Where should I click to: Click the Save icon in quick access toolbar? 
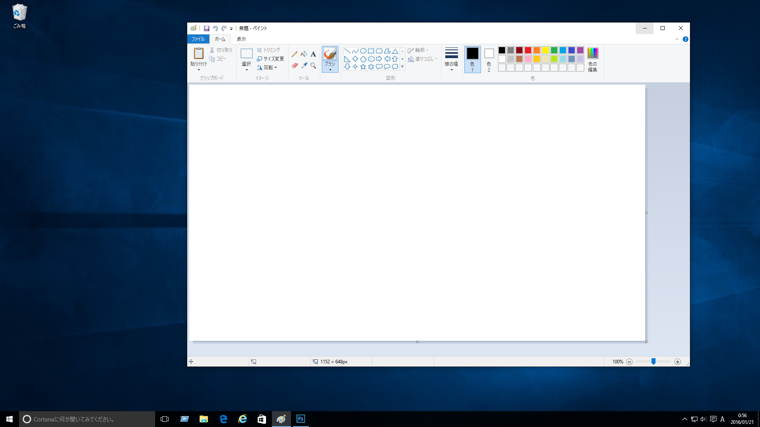(206, 28)
